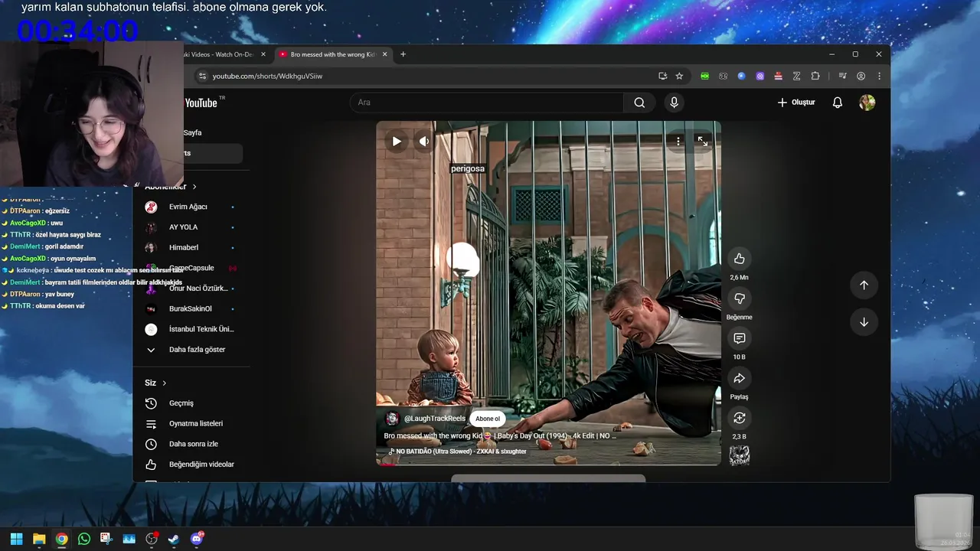Open the purple extension icon
The width and height of the screenshot is (980, 551).
759,76
